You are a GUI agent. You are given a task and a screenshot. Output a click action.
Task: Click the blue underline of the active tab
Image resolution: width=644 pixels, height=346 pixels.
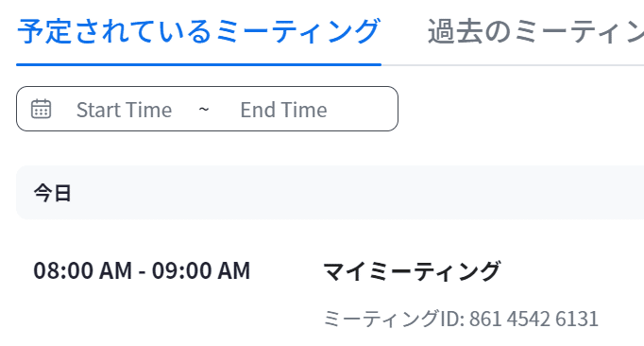pos(199,64)
